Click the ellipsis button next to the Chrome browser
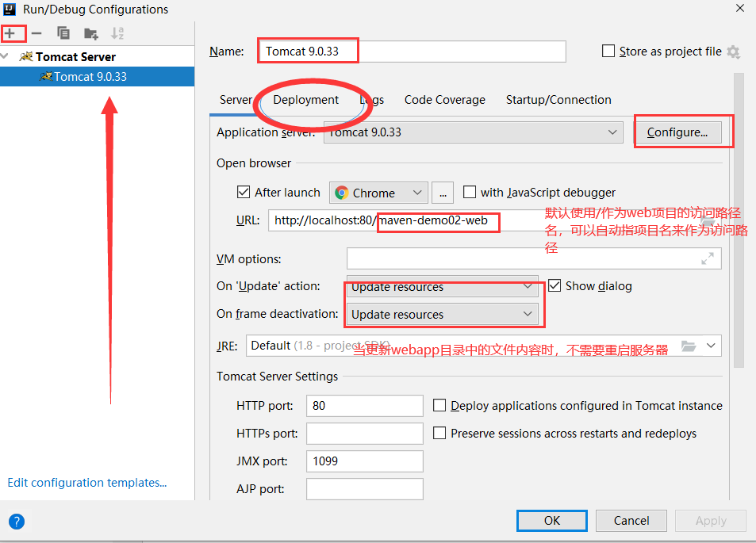The height and width of the screenshot is (543, 756). (x=443, y=193)
